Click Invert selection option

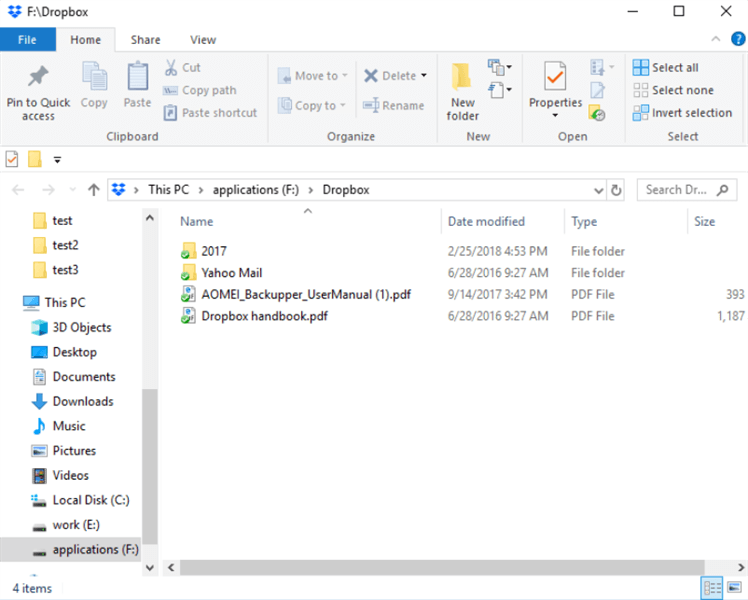pos(683,113)
